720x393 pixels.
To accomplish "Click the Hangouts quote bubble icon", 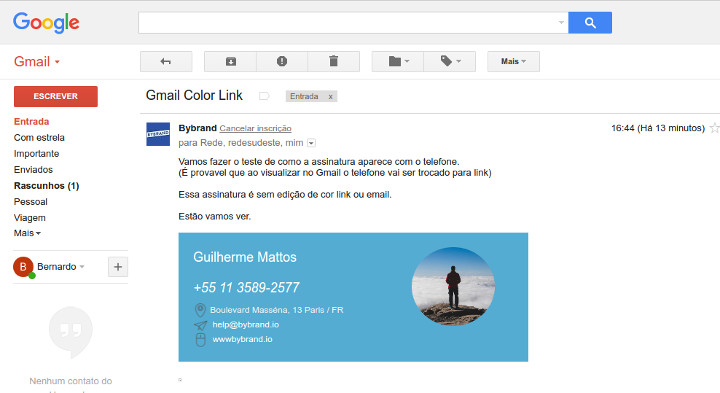I will tap(71, 332).
